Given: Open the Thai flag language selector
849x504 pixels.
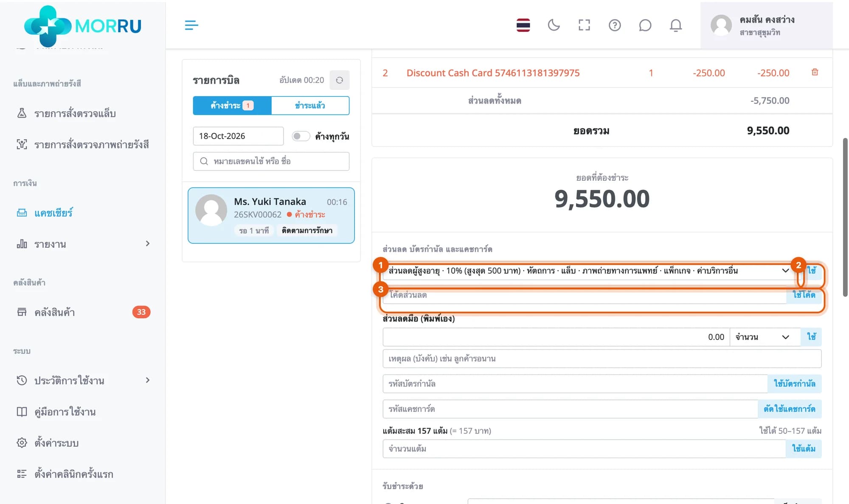Looking at the screenshot, I should [523, 25].
